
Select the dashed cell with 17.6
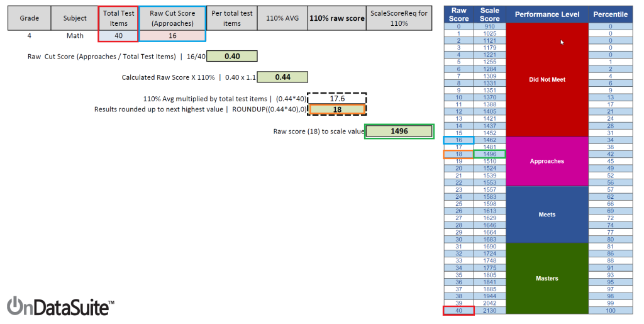pos(336,99)
